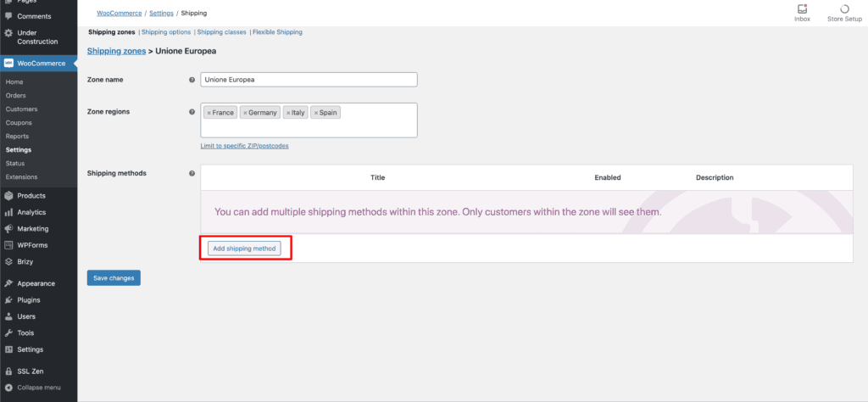Click the Appearance paintbrush icon
Image resolution: width=868 pixels, height=402 pixels.
click(x=8, y=283)
